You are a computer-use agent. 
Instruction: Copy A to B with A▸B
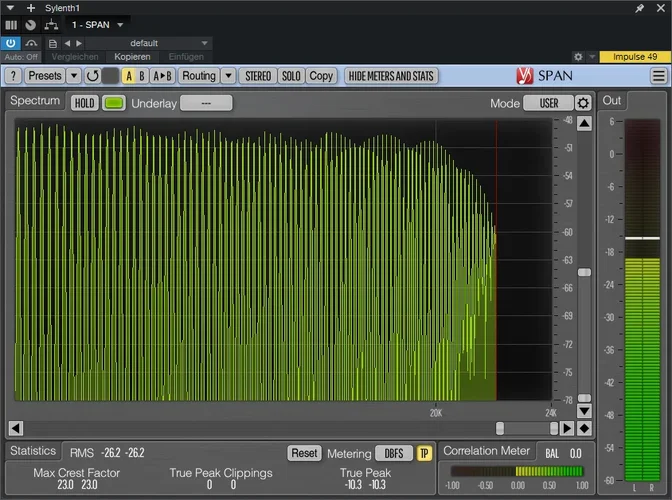click(x=162, y=76)
